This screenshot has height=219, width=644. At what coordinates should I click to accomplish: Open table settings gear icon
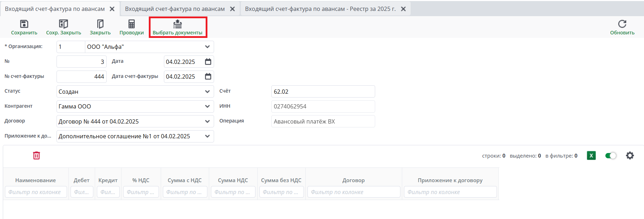630,155
